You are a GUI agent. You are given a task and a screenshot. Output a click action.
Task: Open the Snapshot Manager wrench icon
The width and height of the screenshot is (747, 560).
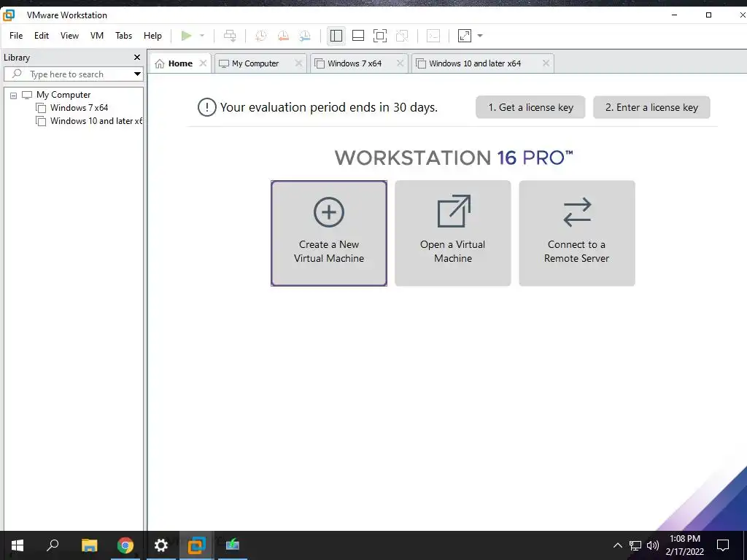tap(305, 36)
